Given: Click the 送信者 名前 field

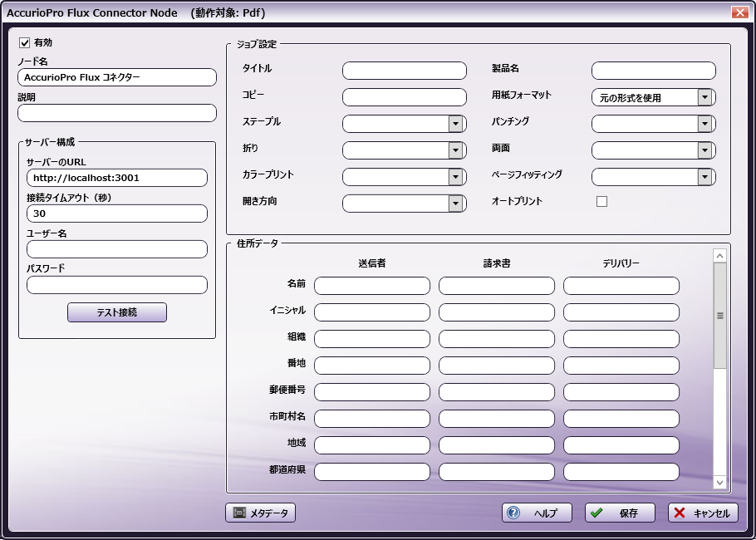Looking at the screenshot, I should click(372, 286).
